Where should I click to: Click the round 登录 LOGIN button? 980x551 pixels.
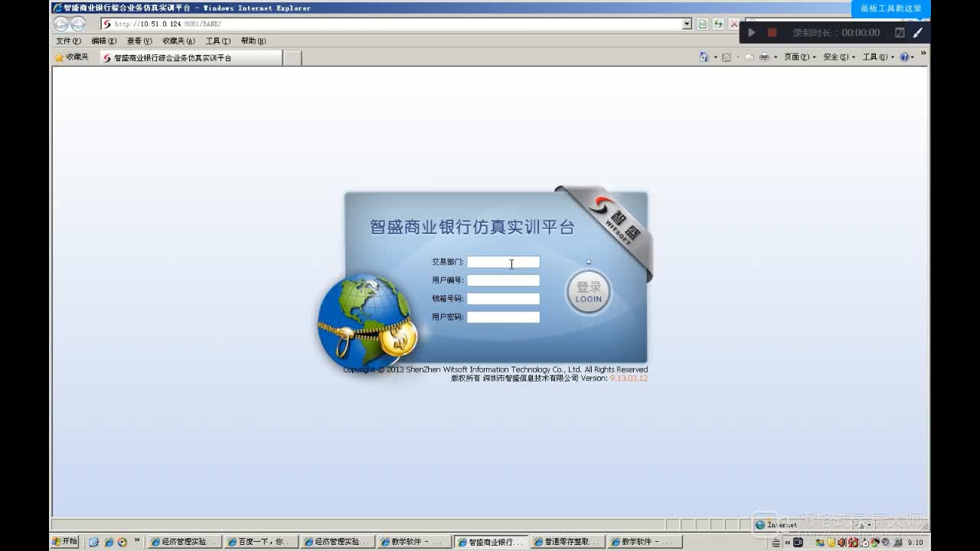[589, 292]
